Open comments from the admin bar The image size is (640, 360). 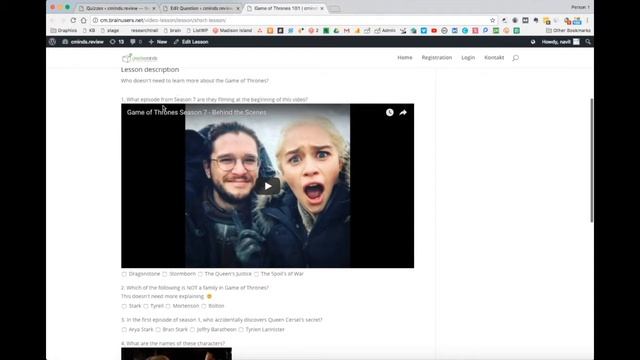click(136, 42)
